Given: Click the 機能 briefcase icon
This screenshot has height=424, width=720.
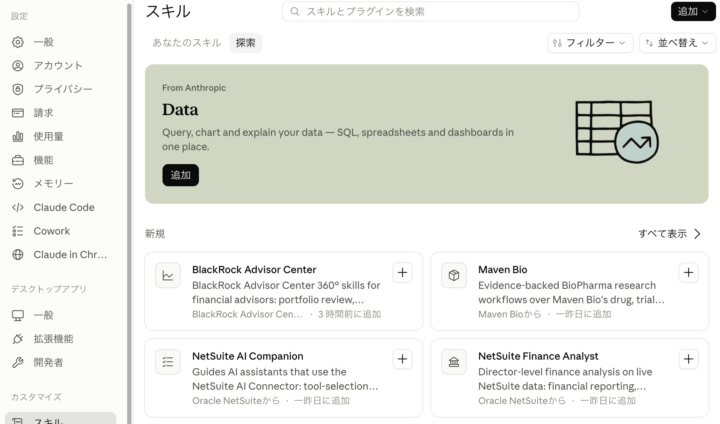Looking at the screenshot, I should 18,160.
